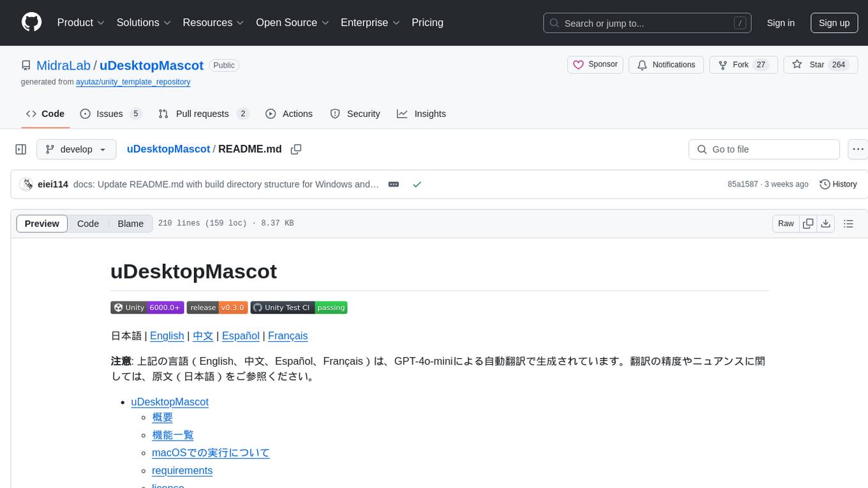Open the Raw file view

786,224
